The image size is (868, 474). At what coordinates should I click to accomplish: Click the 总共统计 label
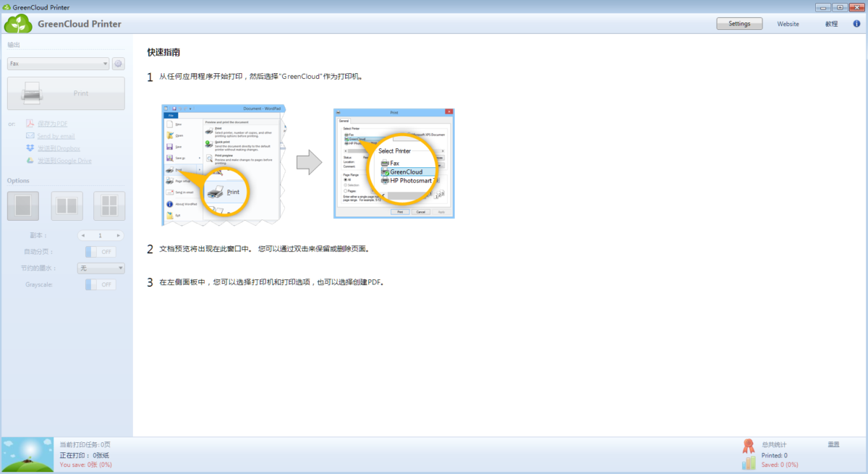click(774, 444)
